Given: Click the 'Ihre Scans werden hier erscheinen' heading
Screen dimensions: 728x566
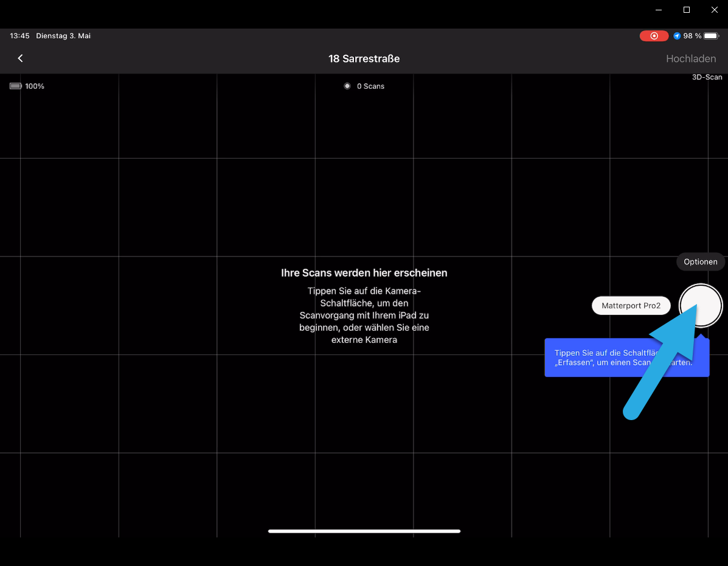Looking at the screenshot, I should 364,273.
